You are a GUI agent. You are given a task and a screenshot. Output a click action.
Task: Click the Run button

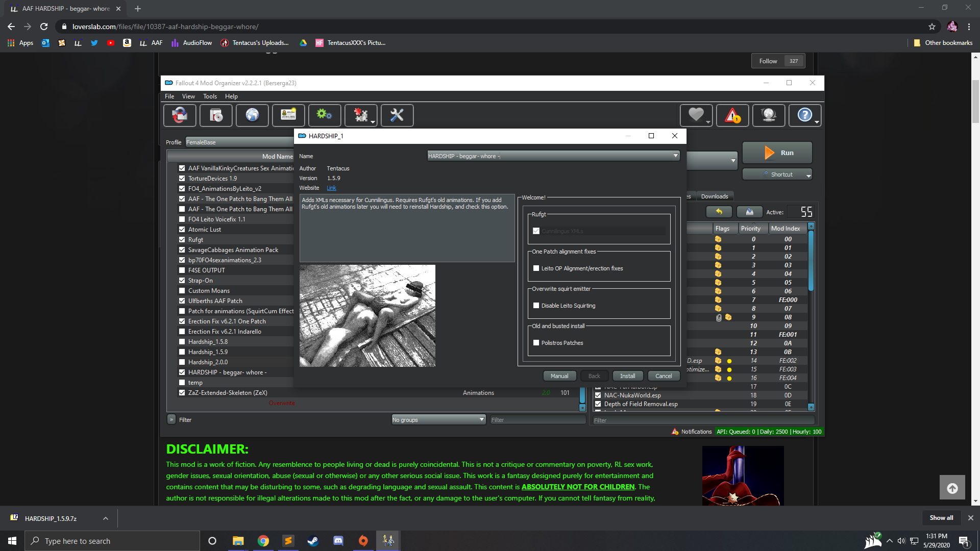(x=777, y=153)
